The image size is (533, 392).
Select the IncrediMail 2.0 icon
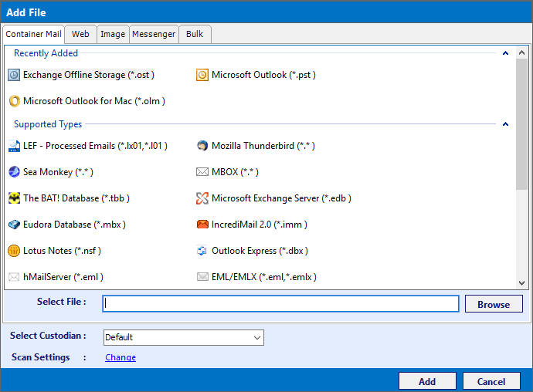pos(202,225)
